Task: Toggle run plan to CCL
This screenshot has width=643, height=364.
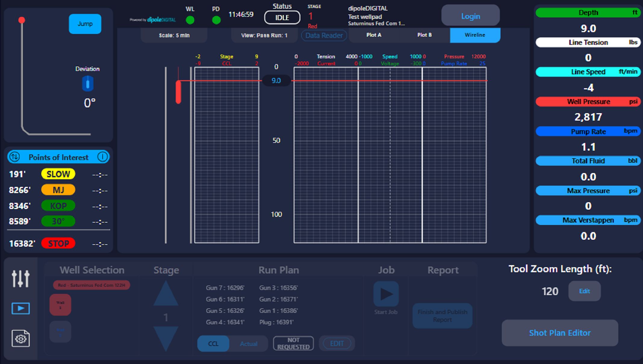Action: (x=213, y=344)
